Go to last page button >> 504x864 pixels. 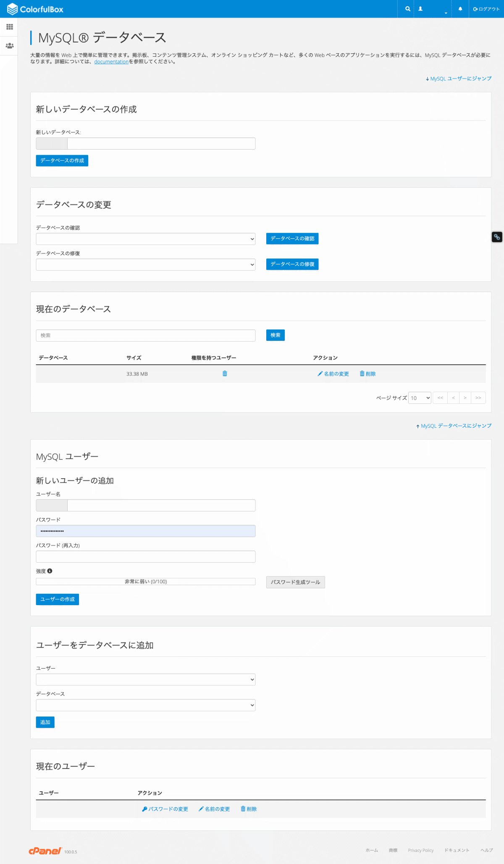(x=478, y=398)
